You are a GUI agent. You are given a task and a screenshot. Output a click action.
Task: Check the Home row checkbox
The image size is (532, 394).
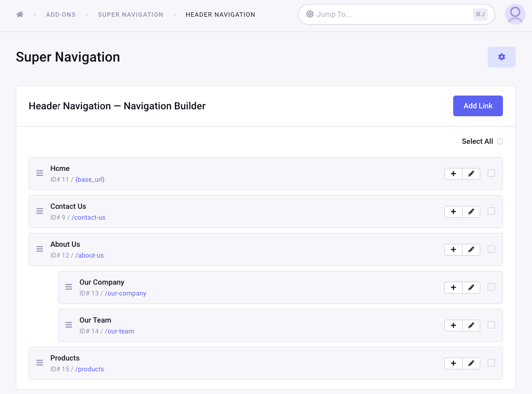tap(491, 173)
